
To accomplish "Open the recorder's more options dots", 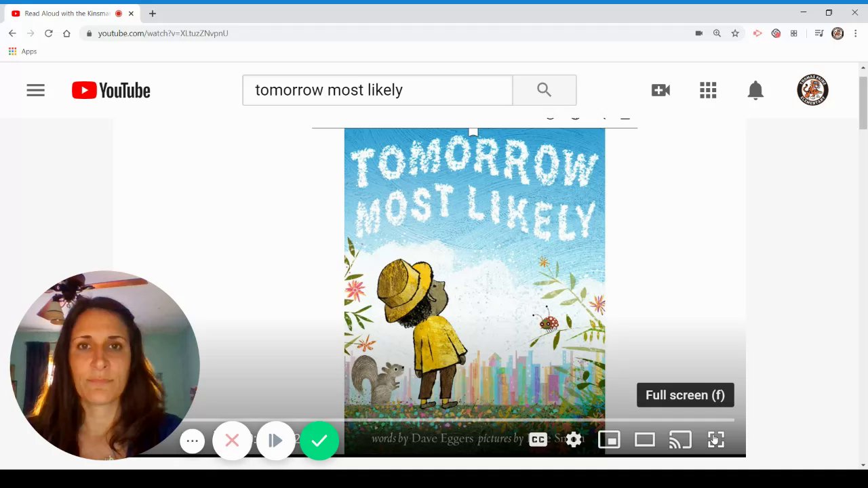I will click(x=193, y=441).
